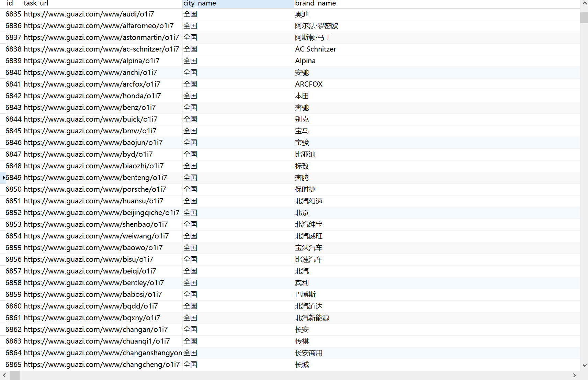The height and width of the screenshot is (380, 588).
Task: Select the task_url column header
Action: pos(102,3)
